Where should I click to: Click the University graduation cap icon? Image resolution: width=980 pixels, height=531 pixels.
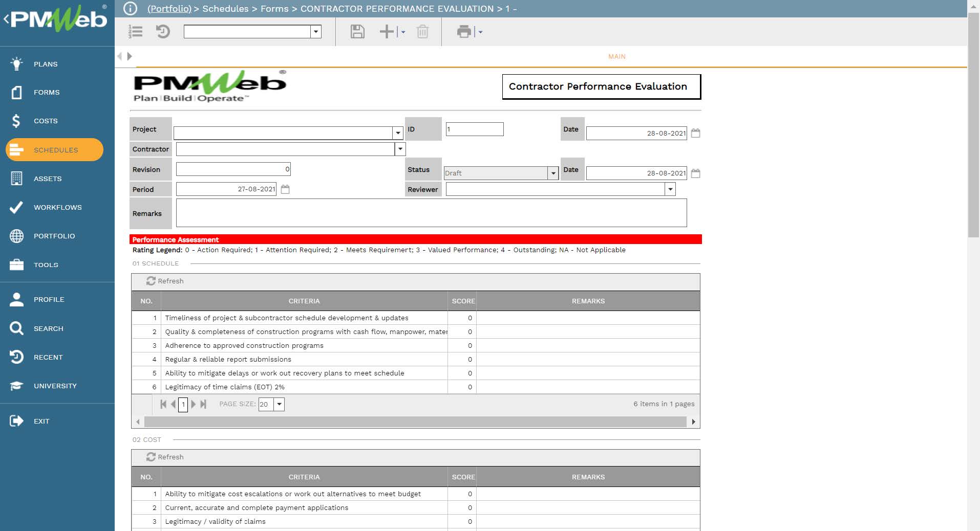[x=16, y=386]
